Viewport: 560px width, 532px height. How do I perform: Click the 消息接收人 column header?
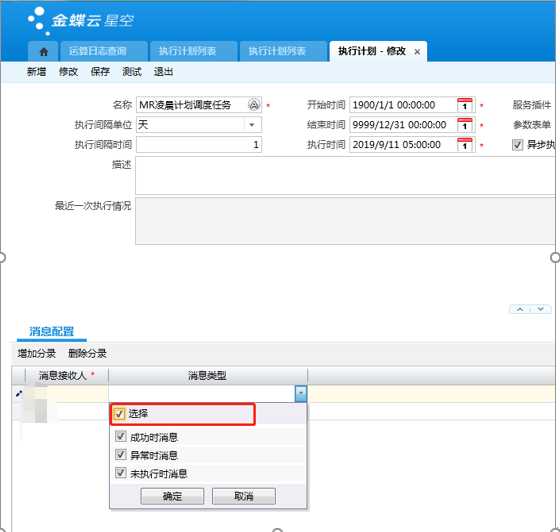(x=67, y=376)
